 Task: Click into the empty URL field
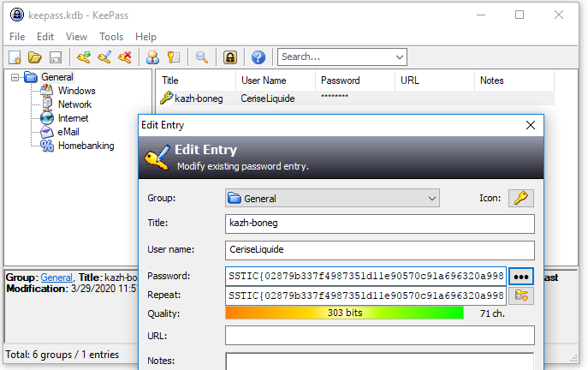point(380,335)
